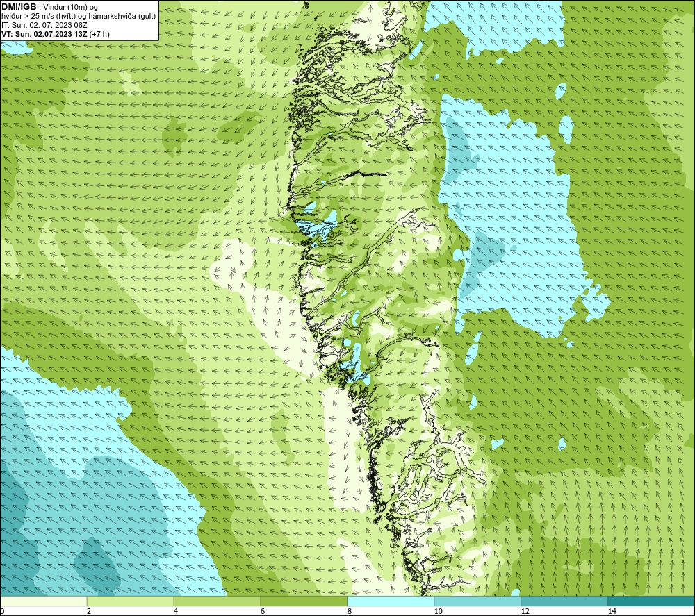Viewport: 695px width, 616px height.
Task: Click the '4' label on the wind scale
Action: pyautogui.click(x=176, y=611)
